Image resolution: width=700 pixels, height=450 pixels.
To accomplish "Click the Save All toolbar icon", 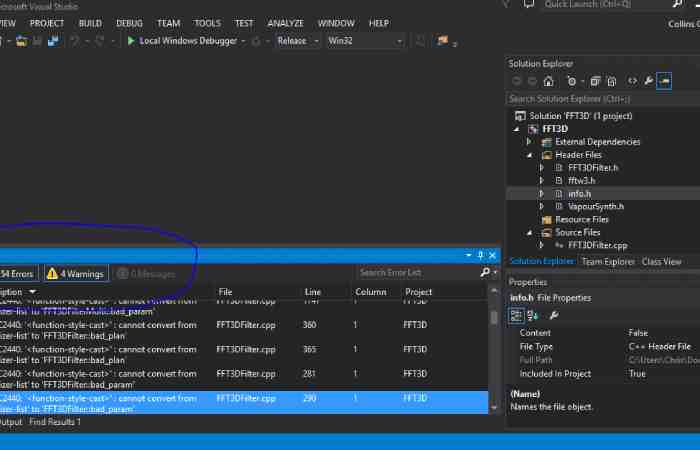I will (x=54, y=41).
